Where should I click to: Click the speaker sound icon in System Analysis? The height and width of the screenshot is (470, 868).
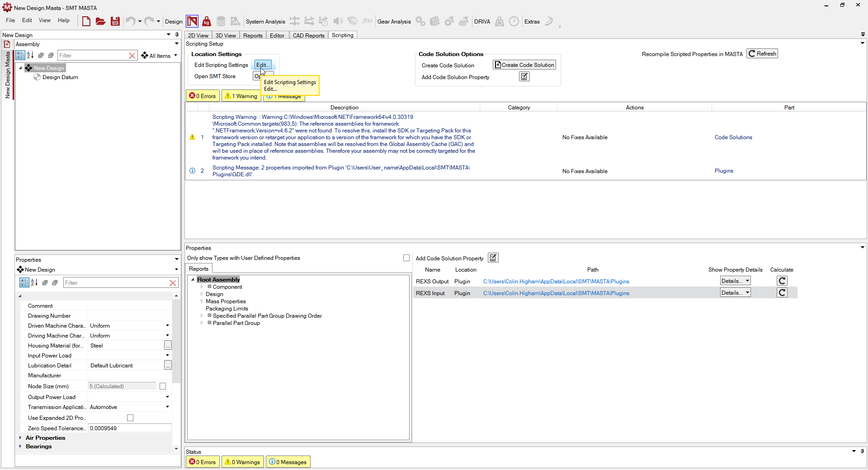[x=338, y=21]
